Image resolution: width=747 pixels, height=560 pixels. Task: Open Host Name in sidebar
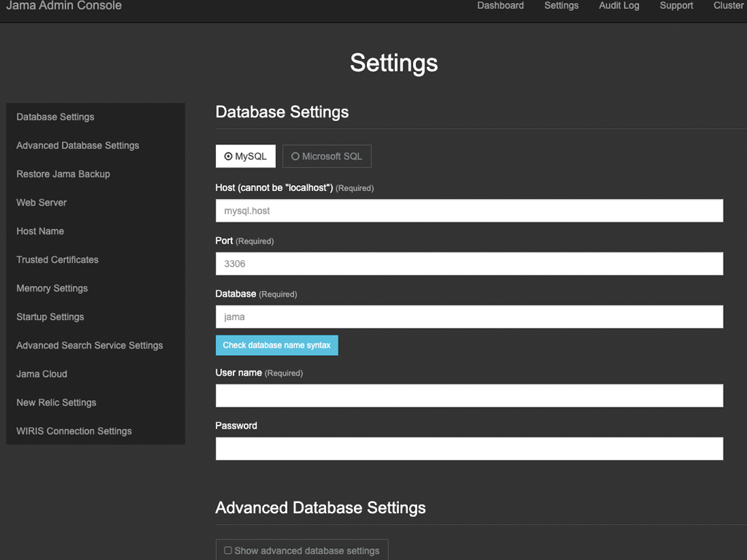40,231
